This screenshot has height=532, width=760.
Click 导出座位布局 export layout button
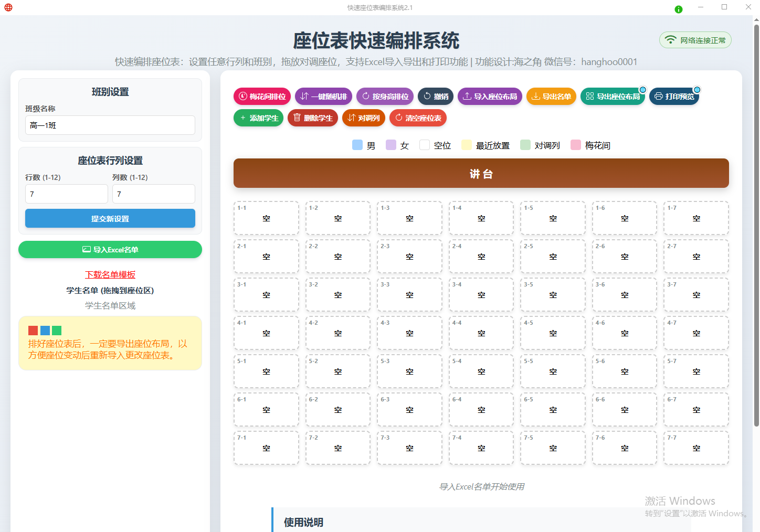click(x=613, y=97)
